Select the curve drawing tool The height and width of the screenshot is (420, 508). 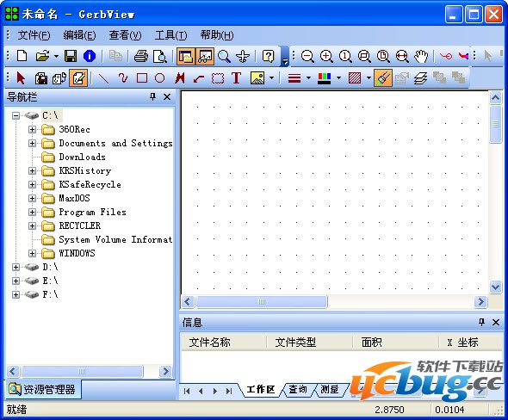point(123,78)
